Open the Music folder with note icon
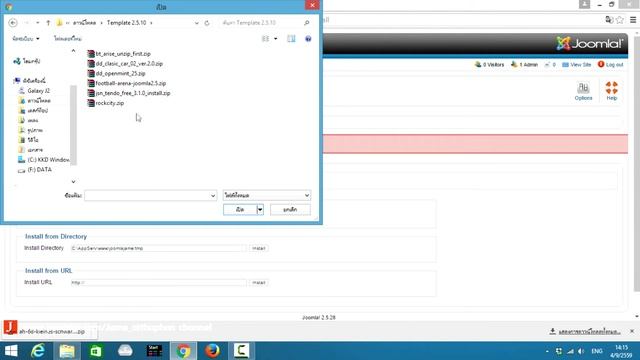Viewport: 640px width, 360px height. click(29, 120)
